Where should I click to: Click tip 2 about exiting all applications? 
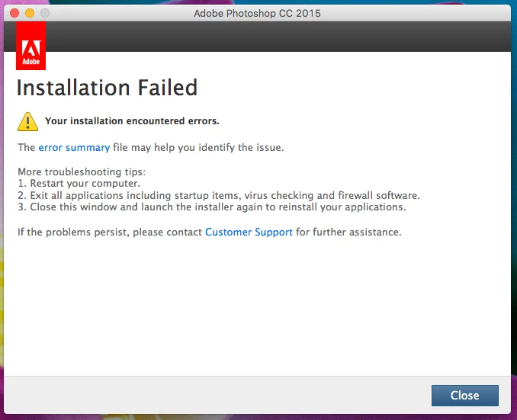point(219,195)
